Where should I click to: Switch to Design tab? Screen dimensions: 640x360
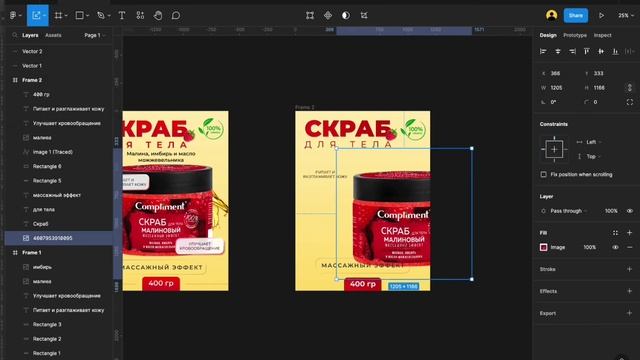point(548,35)
